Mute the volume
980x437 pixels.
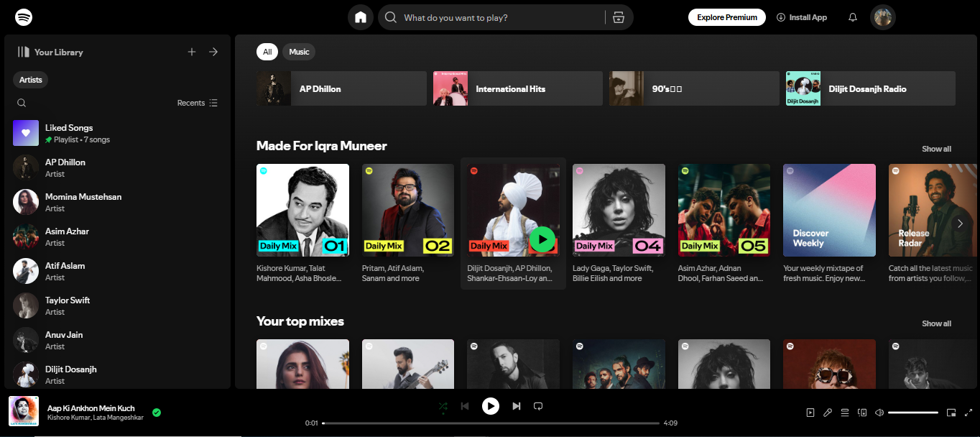(x=879, y=412)
